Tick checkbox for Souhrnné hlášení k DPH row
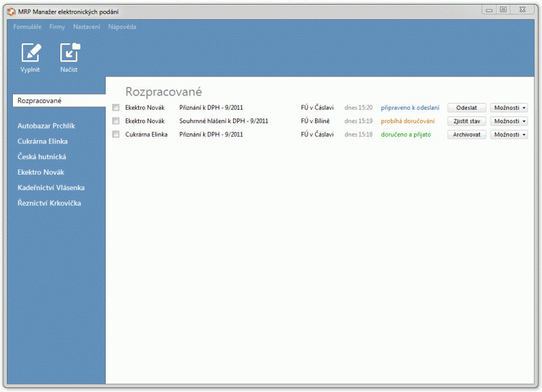This screenshot has width=542, height=392. 116,121
